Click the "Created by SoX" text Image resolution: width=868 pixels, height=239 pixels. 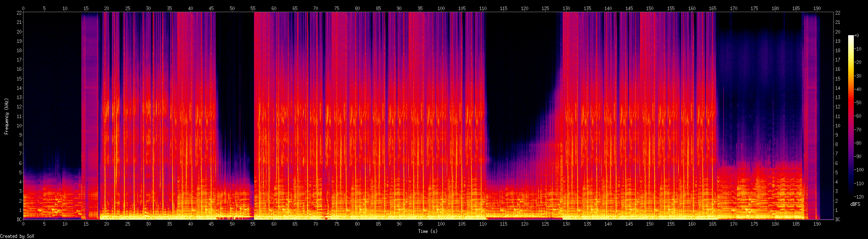click(x=17, y=236)
